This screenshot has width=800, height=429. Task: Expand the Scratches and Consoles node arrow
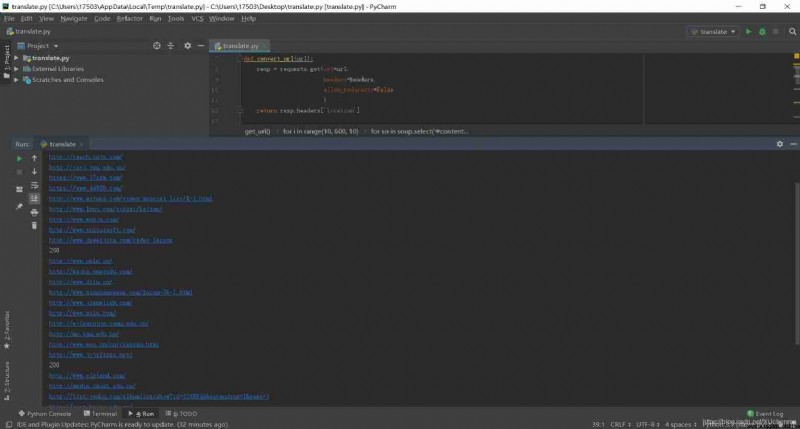coord(16,80)
